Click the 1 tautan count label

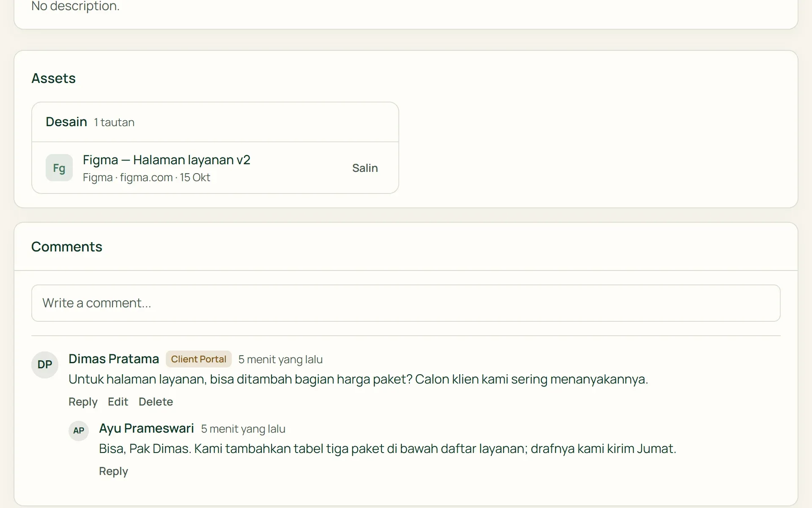tap(114, 122)
